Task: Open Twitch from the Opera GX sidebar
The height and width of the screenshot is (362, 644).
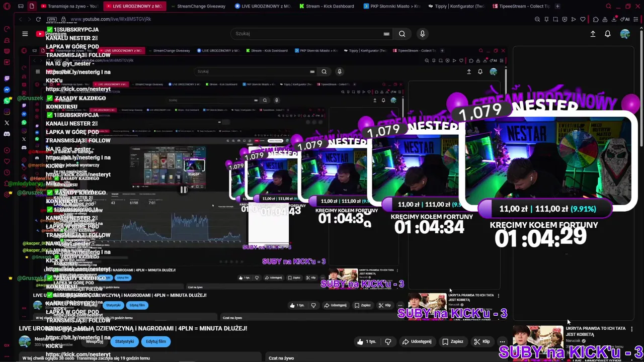Action: [7, 78]
